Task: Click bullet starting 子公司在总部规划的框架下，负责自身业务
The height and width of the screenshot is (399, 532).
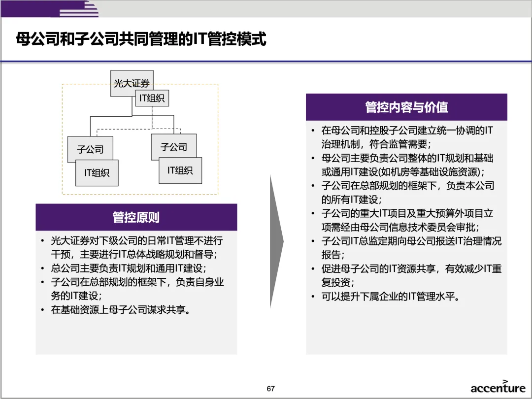Action: click(137, 289)
